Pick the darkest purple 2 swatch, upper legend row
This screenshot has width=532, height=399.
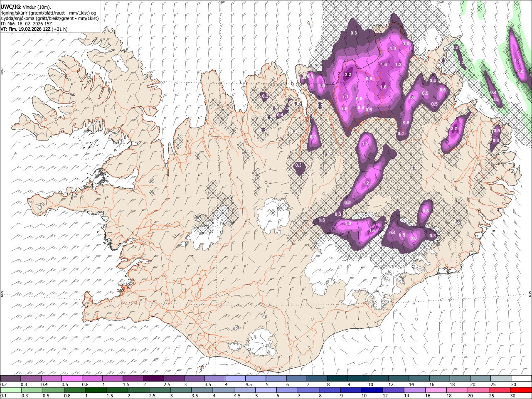click(153, 378)
